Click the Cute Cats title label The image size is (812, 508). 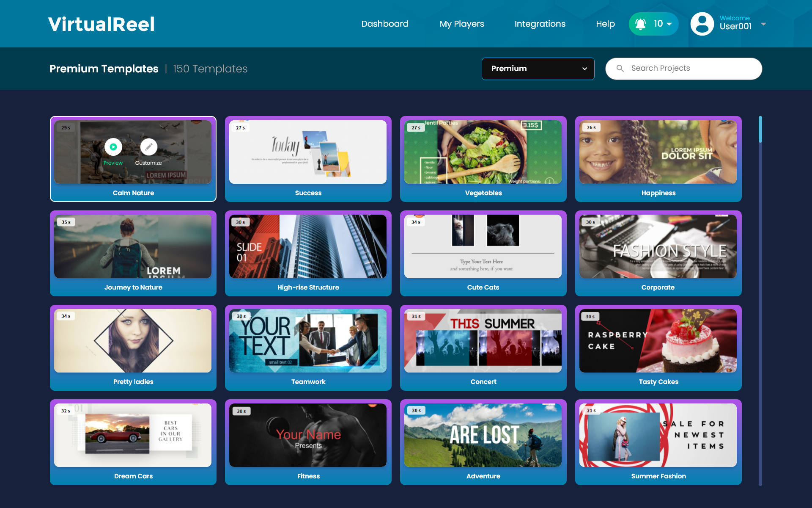(x=483, y=287)
